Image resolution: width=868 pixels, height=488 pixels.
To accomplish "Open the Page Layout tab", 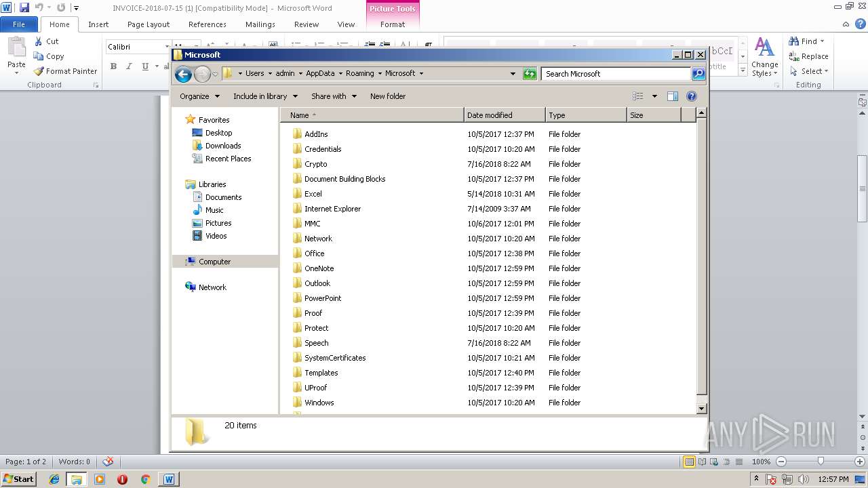I will (x=149, y=24).
